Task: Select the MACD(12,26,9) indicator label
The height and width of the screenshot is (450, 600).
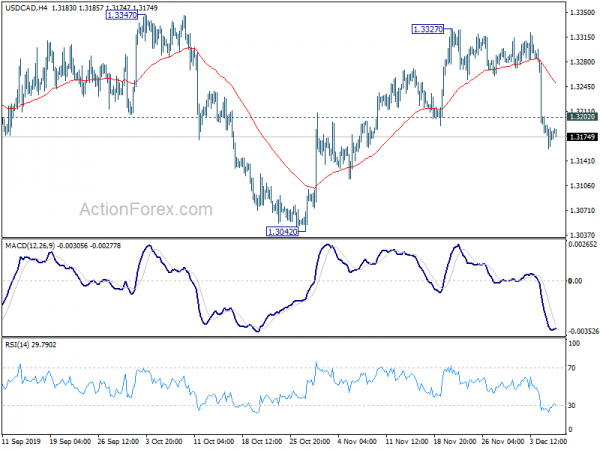Action: pos(30,246)
